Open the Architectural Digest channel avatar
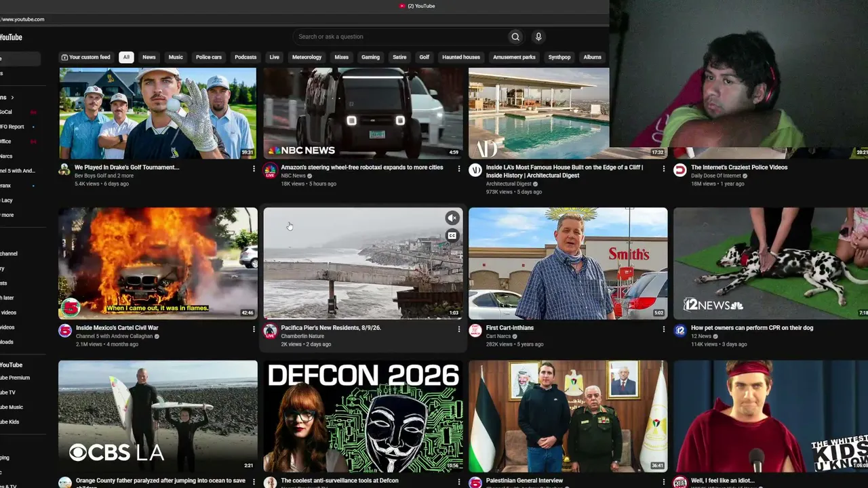Viewport: 868px width, 488px height. tap(475, 169)
